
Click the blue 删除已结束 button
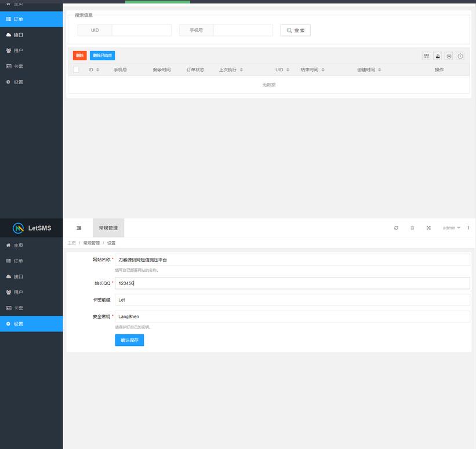tap(102, 56)
